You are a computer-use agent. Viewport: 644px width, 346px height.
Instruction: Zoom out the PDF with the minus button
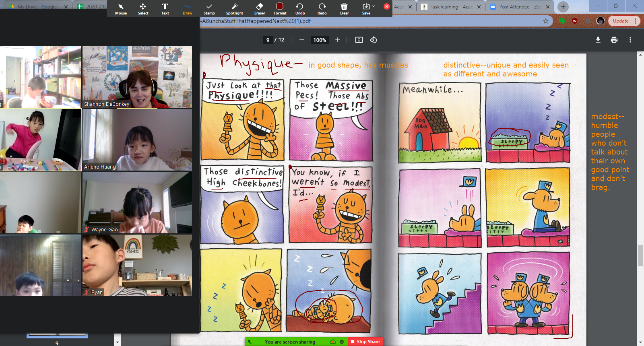[302, 40]
